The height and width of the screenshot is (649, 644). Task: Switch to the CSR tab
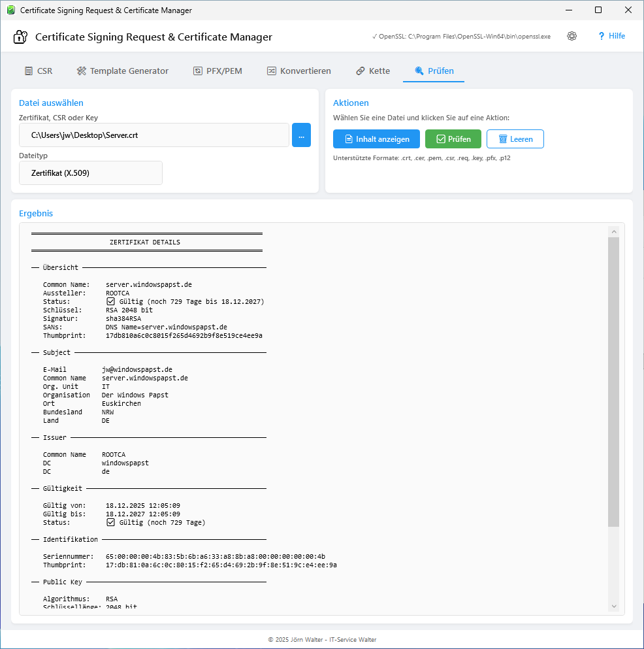click(x=39, y=70)
